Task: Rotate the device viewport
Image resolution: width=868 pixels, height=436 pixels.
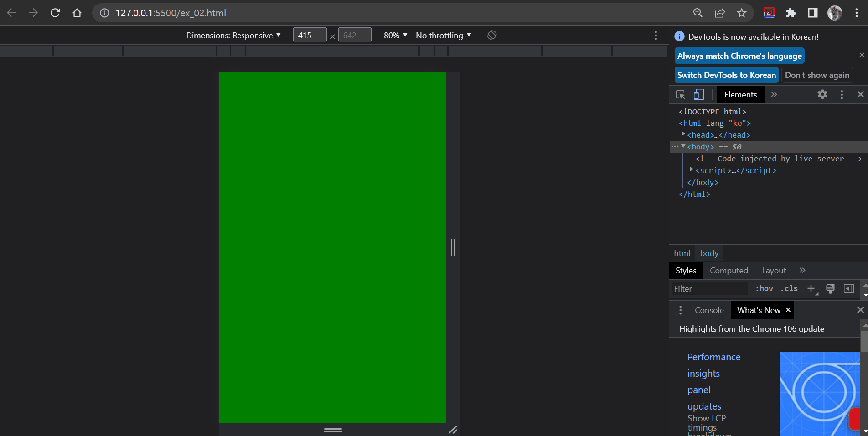Action: tap(492, 35)
